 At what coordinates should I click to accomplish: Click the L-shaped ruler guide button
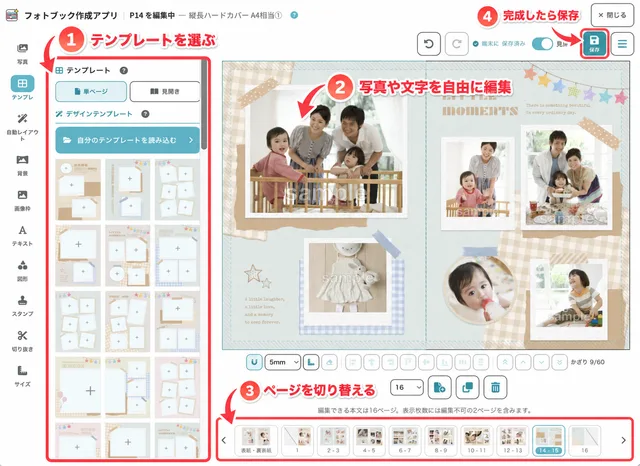pos(311,362)
